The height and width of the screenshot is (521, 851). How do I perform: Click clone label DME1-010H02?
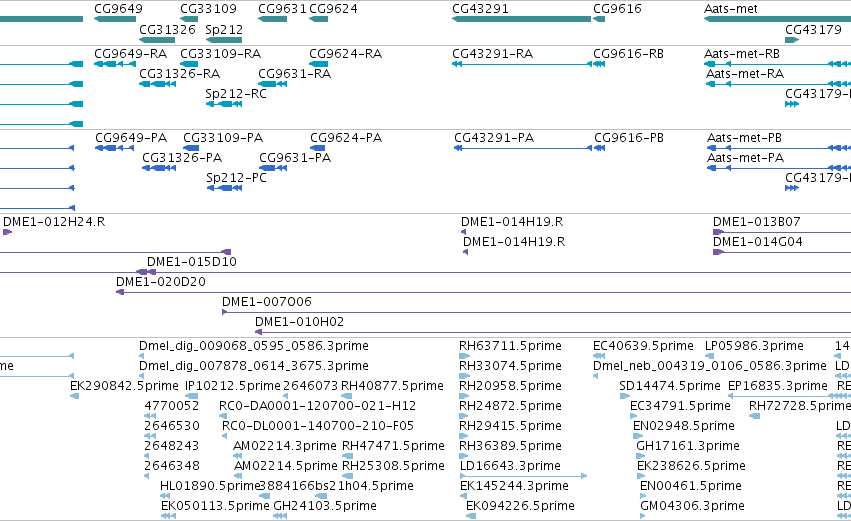(x=300, y=322)
